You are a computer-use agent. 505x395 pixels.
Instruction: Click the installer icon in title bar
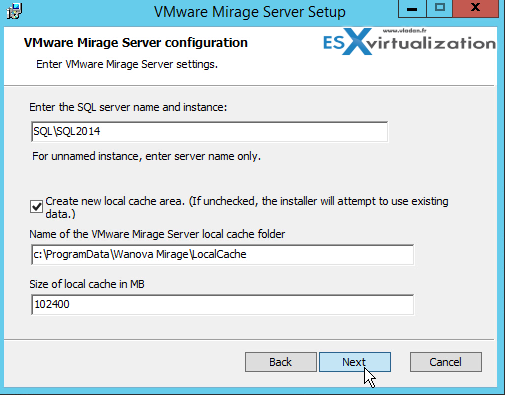15,11
